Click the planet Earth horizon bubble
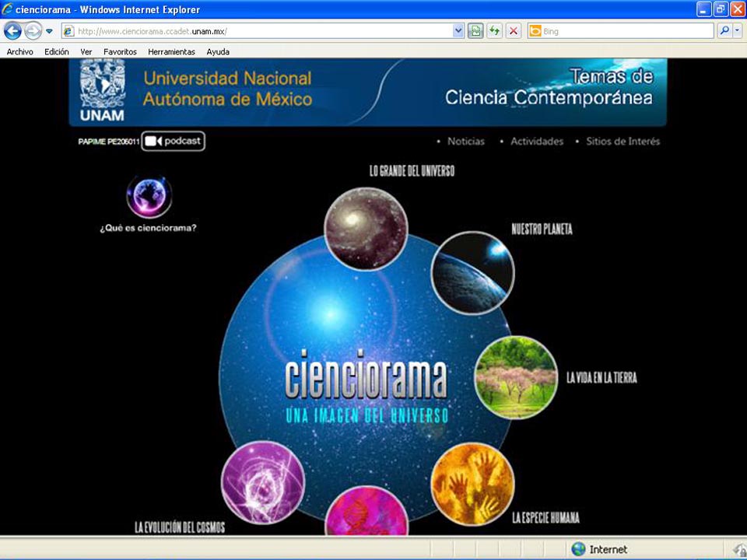The width and height of the screenshot is (747, 560). click(x=472, y=273)
